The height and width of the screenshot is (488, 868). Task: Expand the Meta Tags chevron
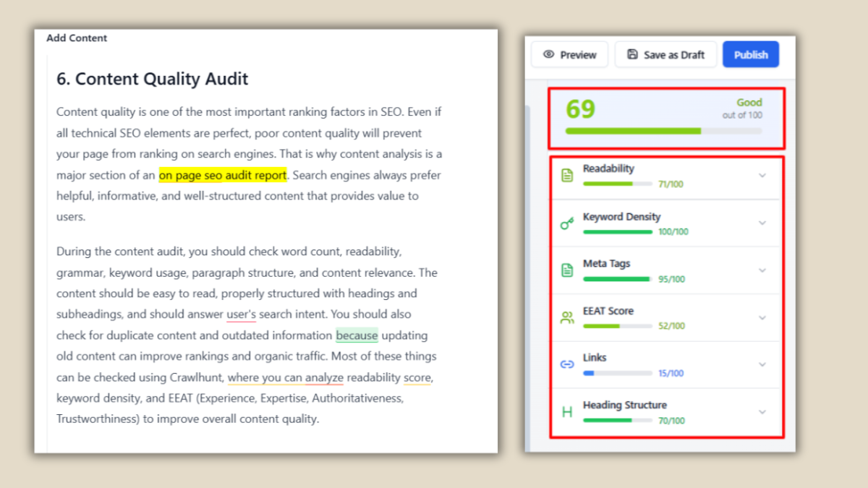[x=762, y=270]
